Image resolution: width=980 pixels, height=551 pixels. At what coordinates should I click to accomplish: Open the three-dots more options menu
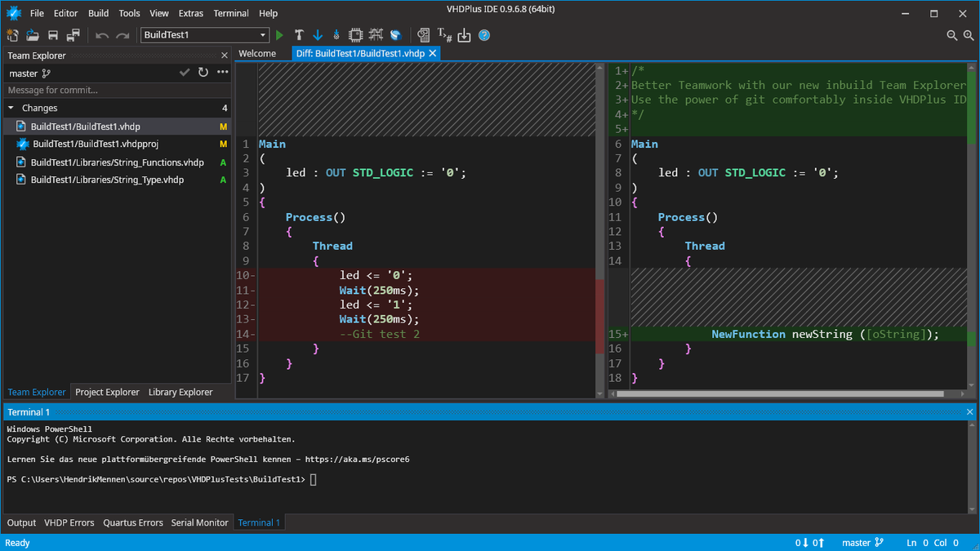(x=223, y=73)
